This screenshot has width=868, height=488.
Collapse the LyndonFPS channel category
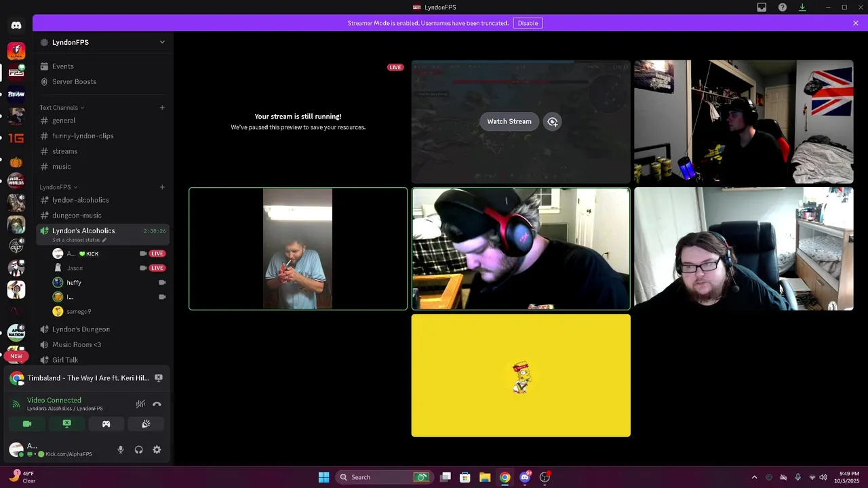(58, 187)
